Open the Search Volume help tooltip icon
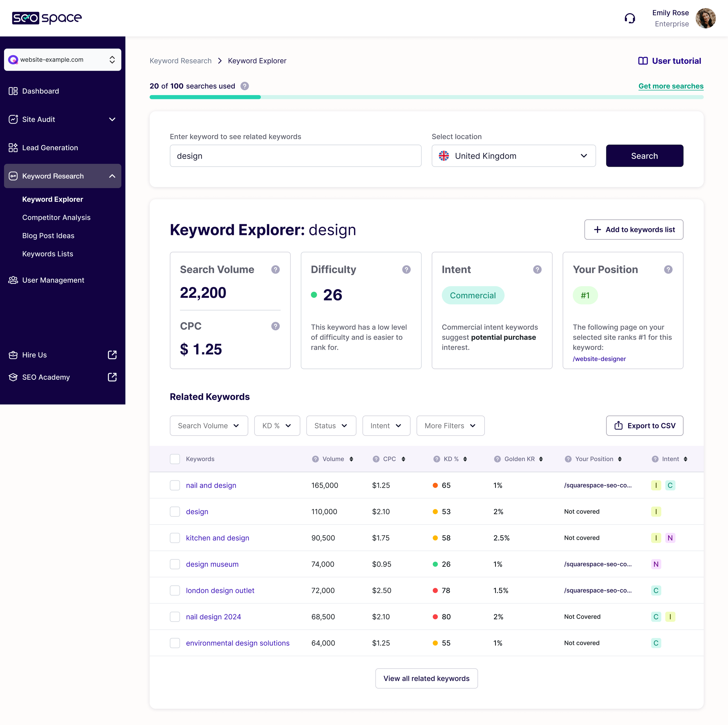Screen dimensions: 728x725 pyautogui.click(x=275, y=269)
